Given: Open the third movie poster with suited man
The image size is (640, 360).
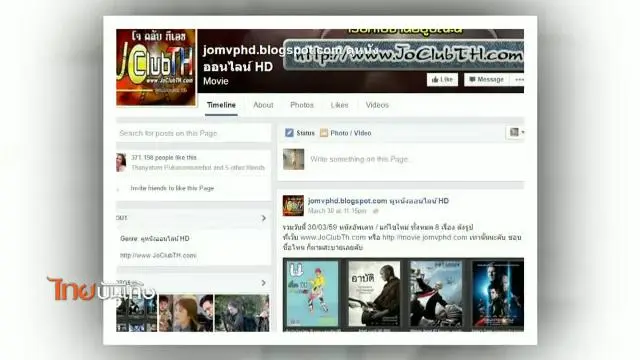Looking at the screenshot, I should [436, 294].
